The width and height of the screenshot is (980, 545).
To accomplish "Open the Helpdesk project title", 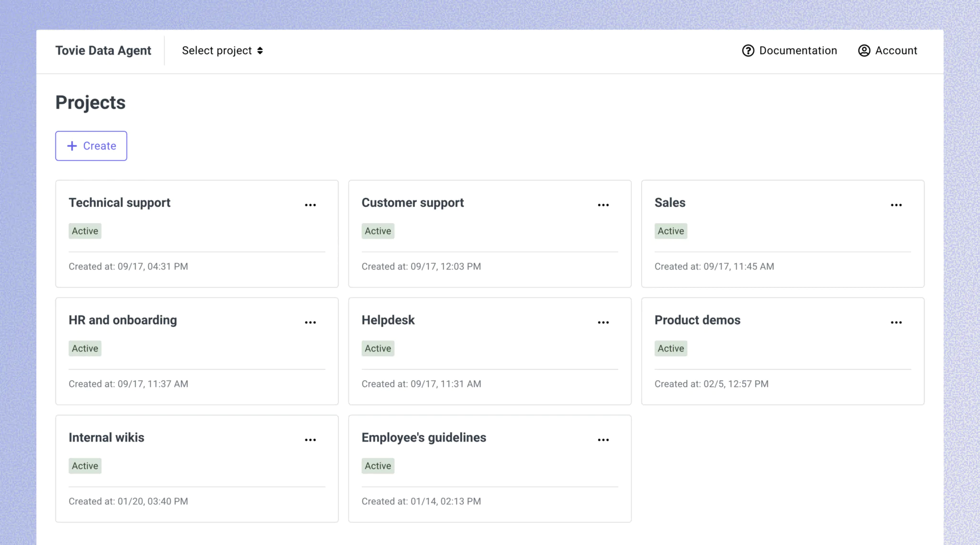I will [388, 320].
